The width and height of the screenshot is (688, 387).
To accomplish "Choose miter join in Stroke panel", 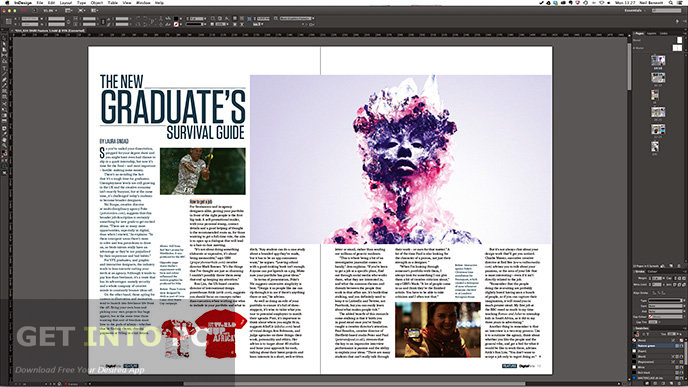I will (674, 285).
